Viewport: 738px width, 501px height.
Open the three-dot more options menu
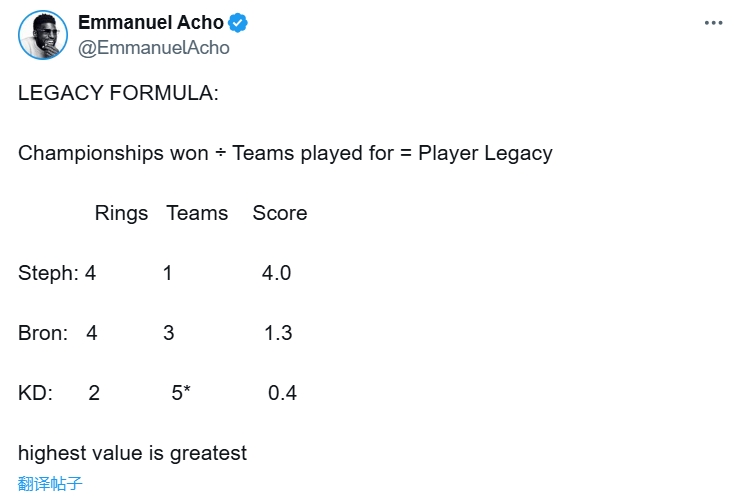(x=712, y=23)
